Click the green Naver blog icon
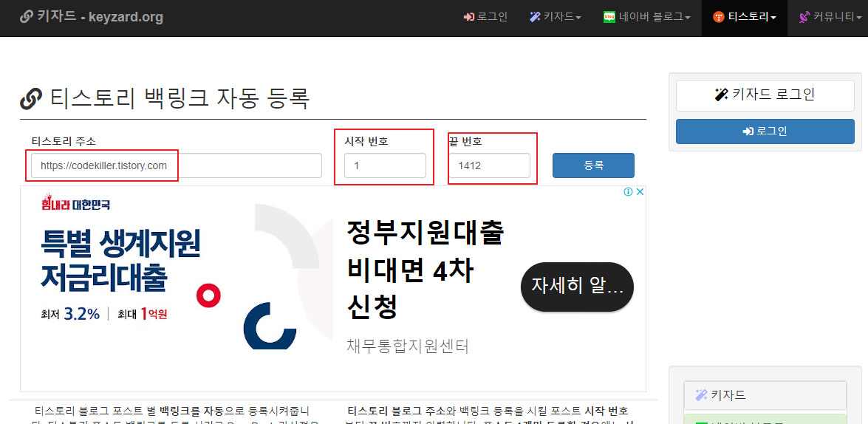The image size is (868, 424). [609, 17]
